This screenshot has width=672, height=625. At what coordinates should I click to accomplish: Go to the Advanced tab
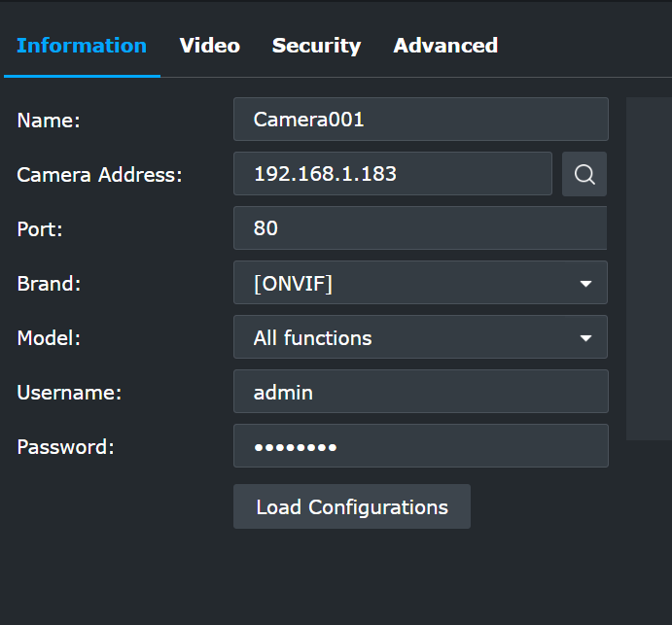[x=445, y=46]
